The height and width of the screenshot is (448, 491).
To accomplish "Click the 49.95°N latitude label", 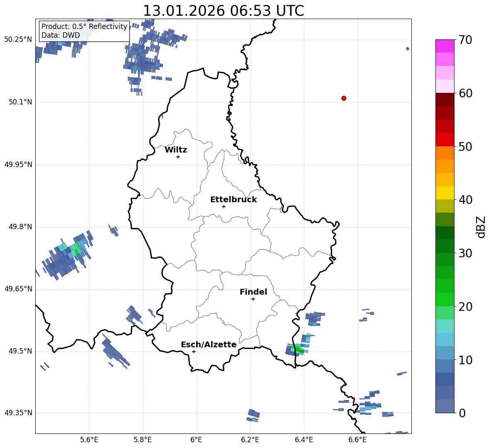I will pyautogui.click(x=18, y=165).
